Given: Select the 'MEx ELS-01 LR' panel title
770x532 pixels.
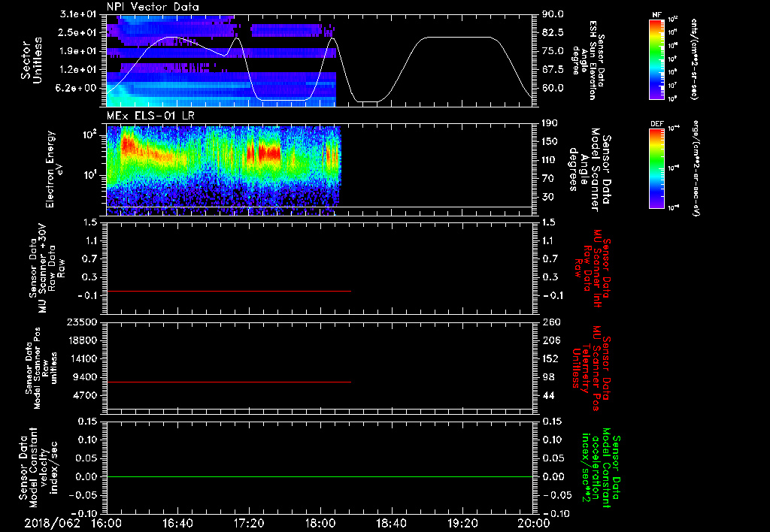Looking at the screenshot, I should coord(150,116).
